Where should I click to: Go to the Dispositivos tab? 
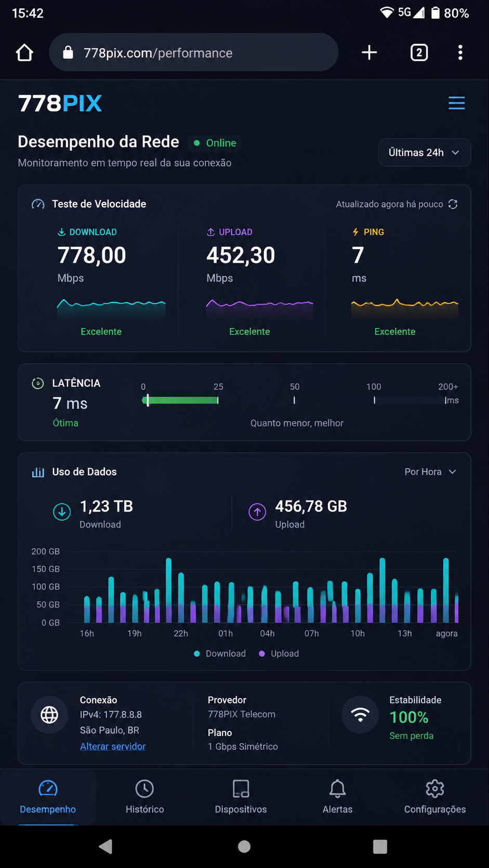point(241,797)
